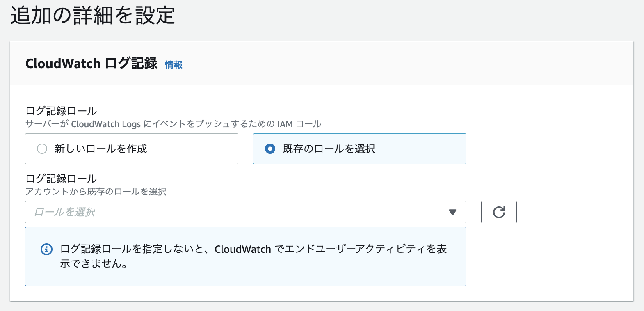This screenshot has width=644, height=311.
Task: Click the CloudWatch ログ記録 section title
Action: tap(91, 64)
